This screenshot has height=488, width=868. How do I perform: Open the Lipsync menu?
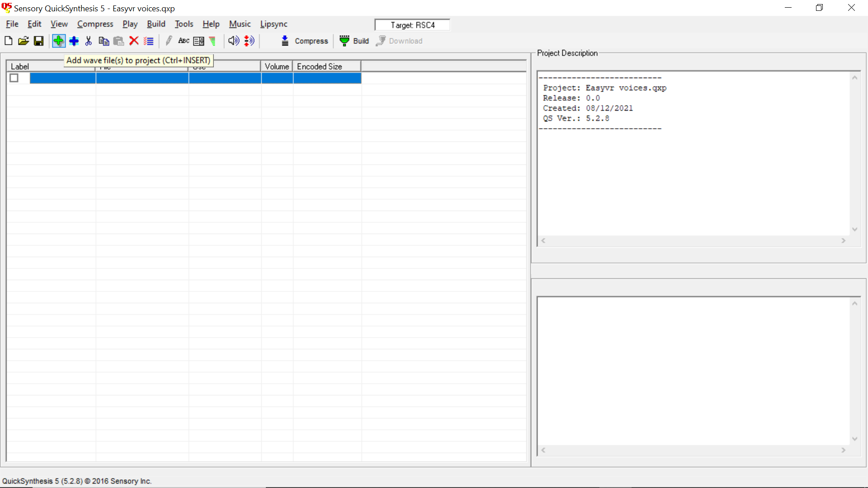tap(274, 24)
